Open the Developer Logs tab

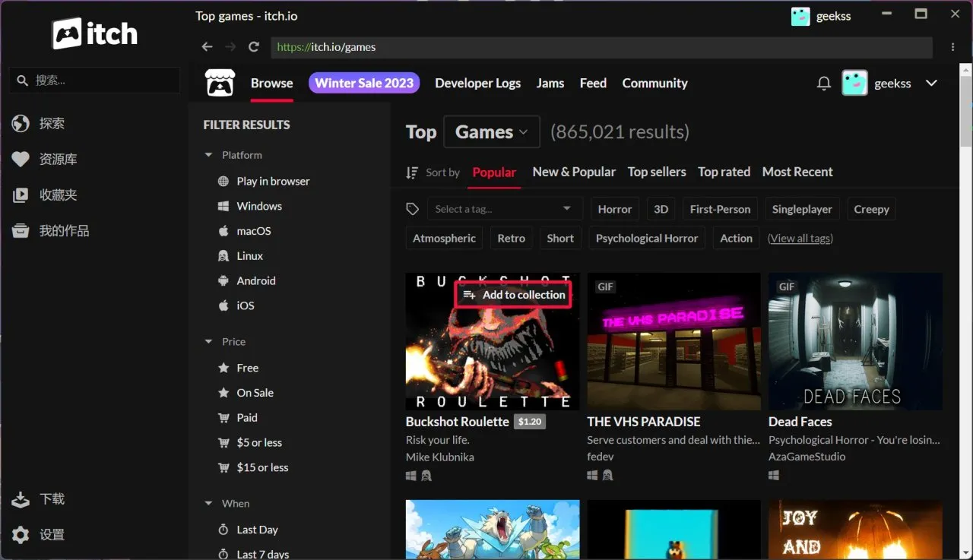pos(477,84)
